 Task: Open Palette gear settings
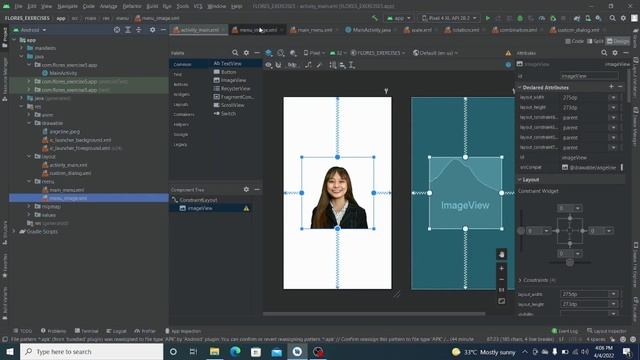click(246, 53)
